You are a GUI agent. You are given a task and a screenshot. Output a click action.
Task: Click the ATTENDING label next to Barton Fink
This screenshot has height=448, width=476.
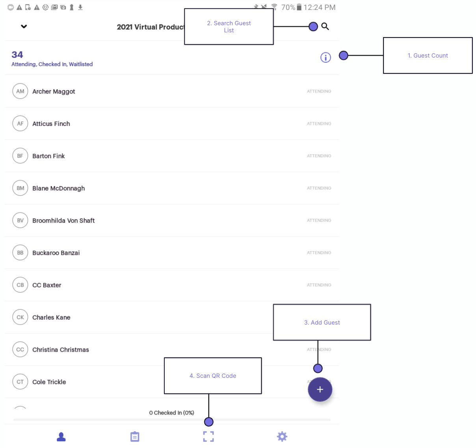coord(319,156)
